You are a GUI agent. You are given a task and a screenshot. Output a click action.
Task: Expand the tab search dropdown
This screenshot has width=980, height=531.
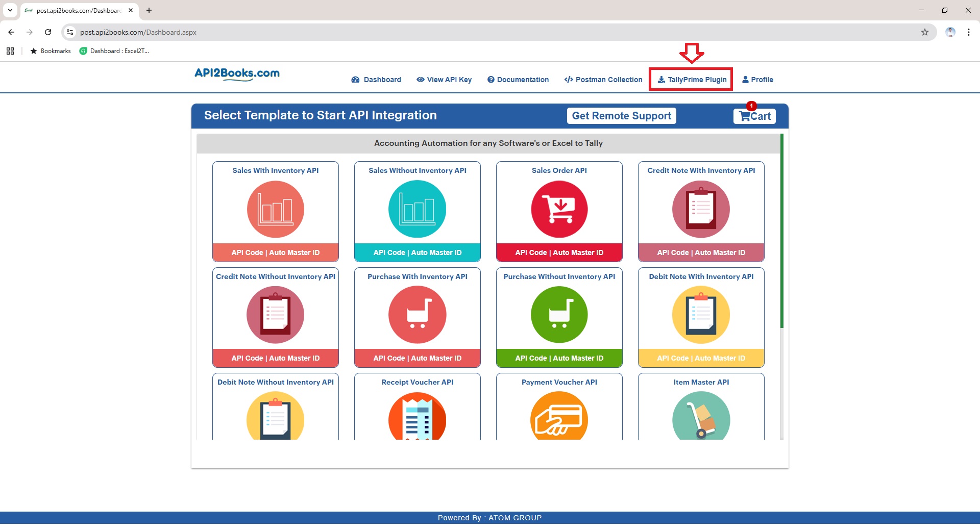(x=10, y=10)
